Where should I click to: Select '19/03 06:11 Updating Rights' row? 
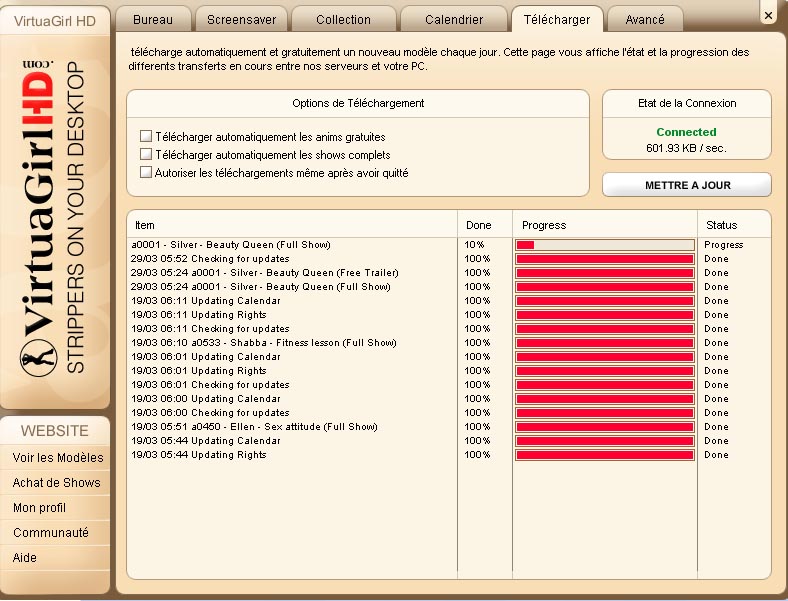point(448,315)
